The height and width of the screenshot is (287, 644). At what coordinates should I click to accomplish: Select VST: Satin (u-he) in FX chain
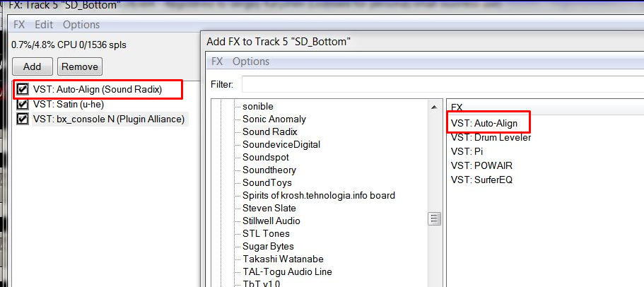coord(69,105)
